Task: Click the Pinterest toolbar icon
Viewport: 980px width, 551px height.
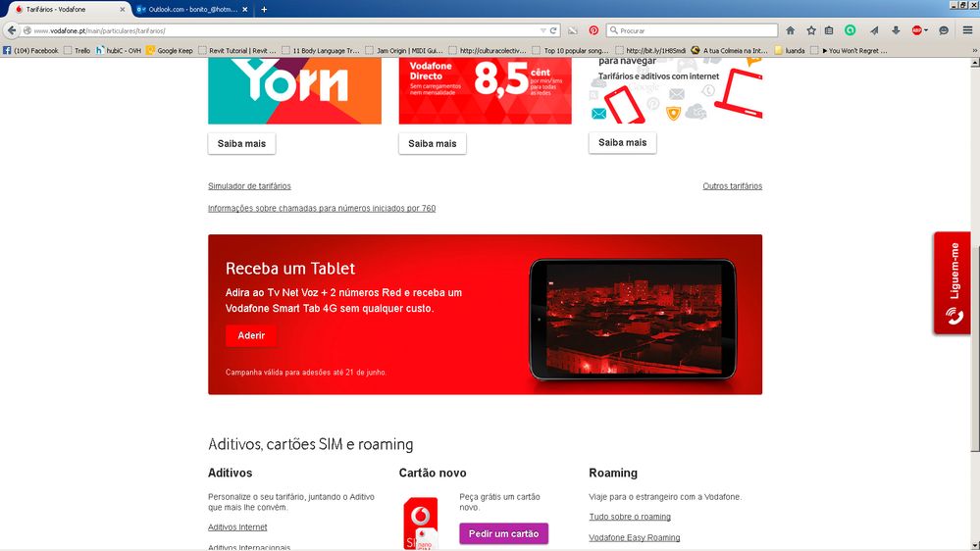Action: tap(593, 30)
